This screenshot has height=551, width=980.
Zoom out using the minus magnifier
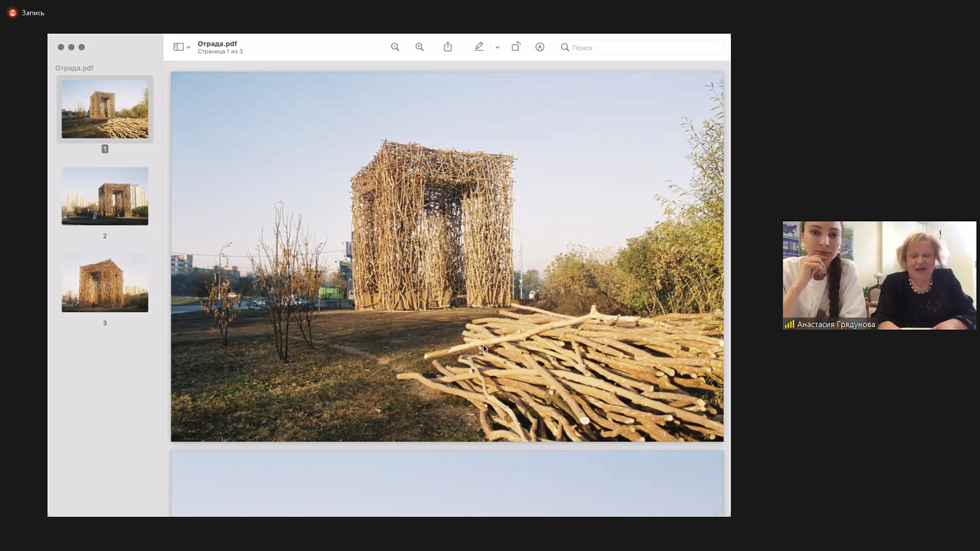pos(395,47)
